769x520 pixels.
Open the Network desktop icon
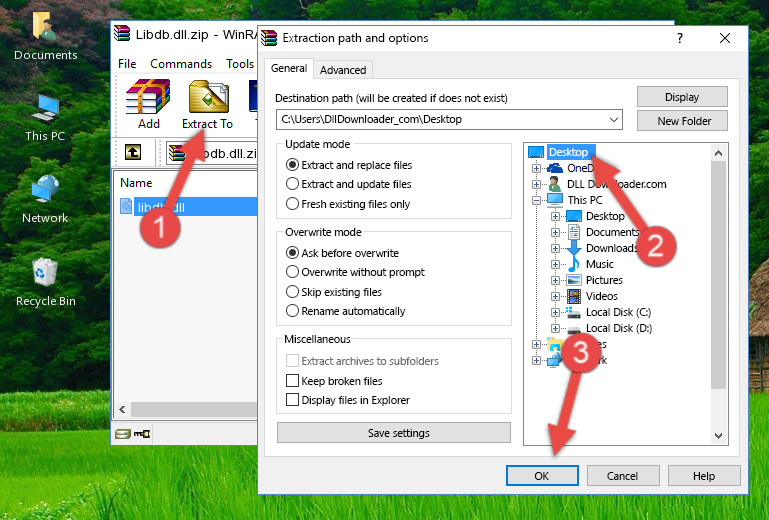45,200
